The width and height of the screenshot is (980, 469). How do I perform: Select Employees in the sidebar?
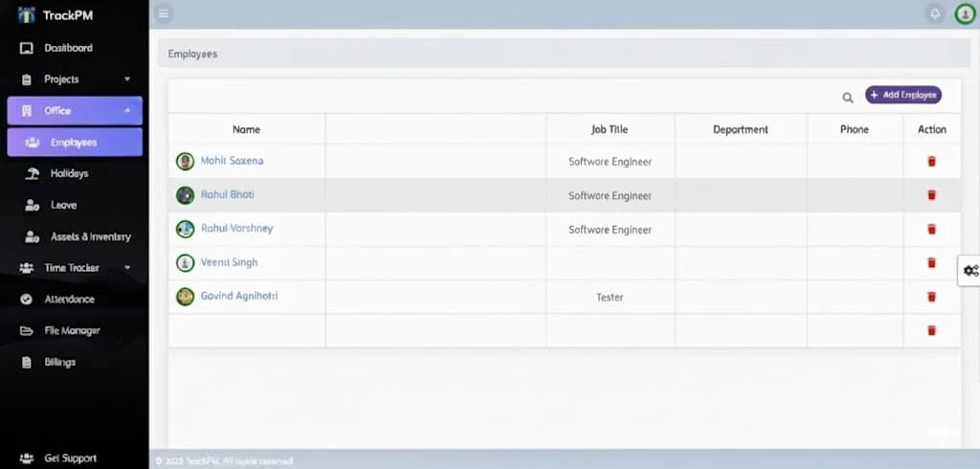[75, 143]
